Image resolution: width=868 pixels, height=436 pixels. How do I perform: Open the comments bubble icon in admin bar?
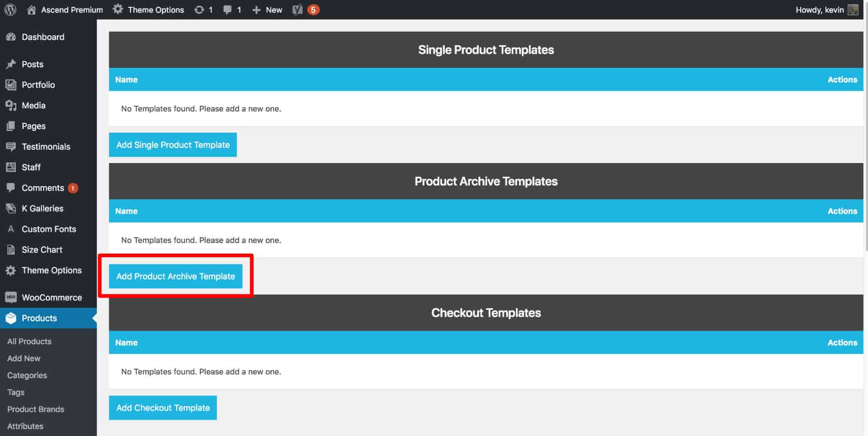tap(227, 9)
